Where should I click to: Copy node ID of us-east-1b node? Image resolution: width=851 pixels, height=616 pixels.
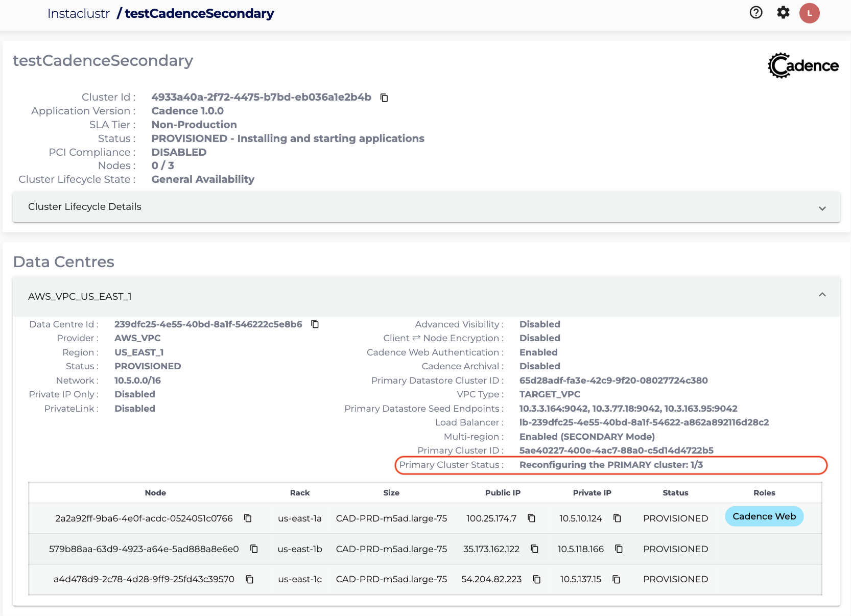254,549
